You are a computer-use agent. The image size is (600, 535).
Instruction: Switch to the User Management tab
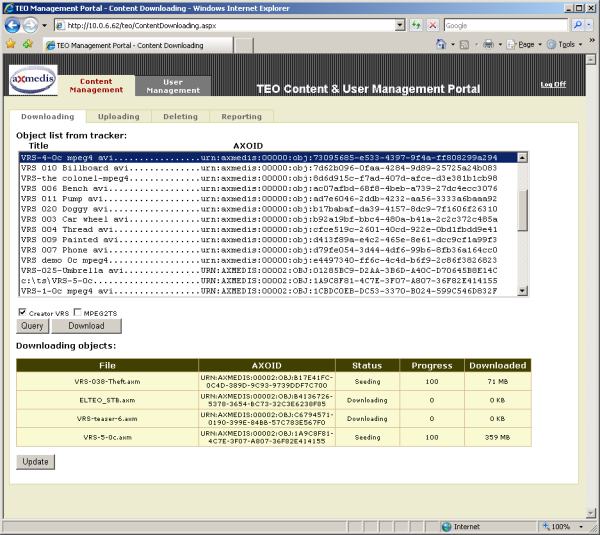coord(173,86)
